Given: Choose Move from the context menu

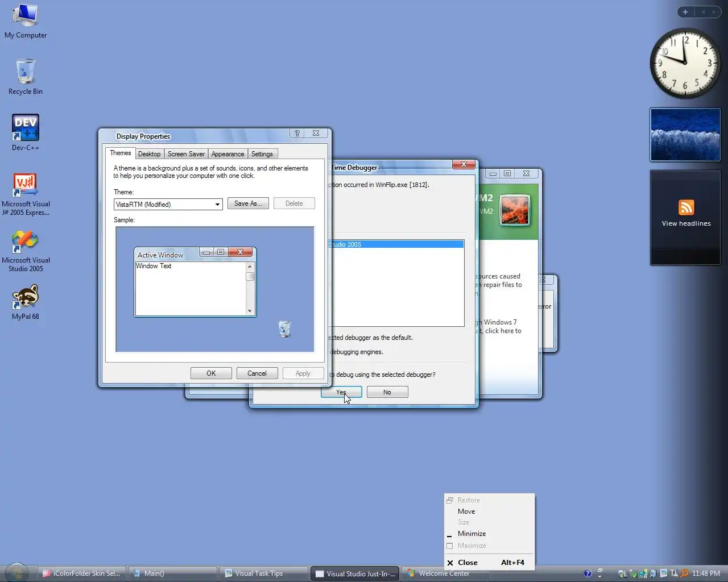Looking at the screenshot, I should pyautogui.click(x=489, y=512).
